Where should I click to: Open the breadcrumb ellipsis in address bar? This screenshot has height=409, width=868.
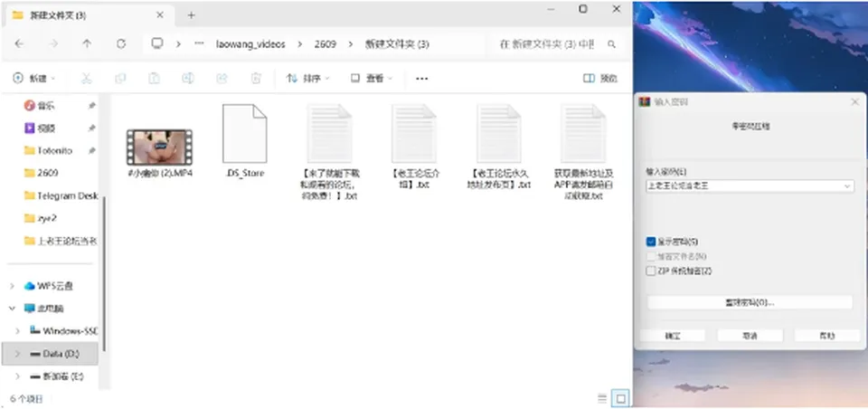click(x=199, y=43)
